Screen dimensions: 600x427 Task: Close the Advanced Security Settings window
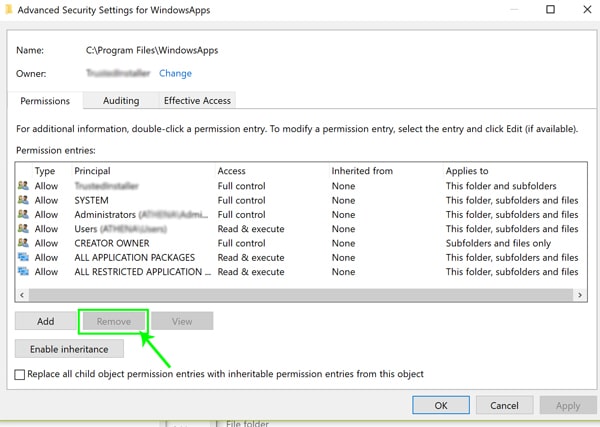(x=587, y=9)
